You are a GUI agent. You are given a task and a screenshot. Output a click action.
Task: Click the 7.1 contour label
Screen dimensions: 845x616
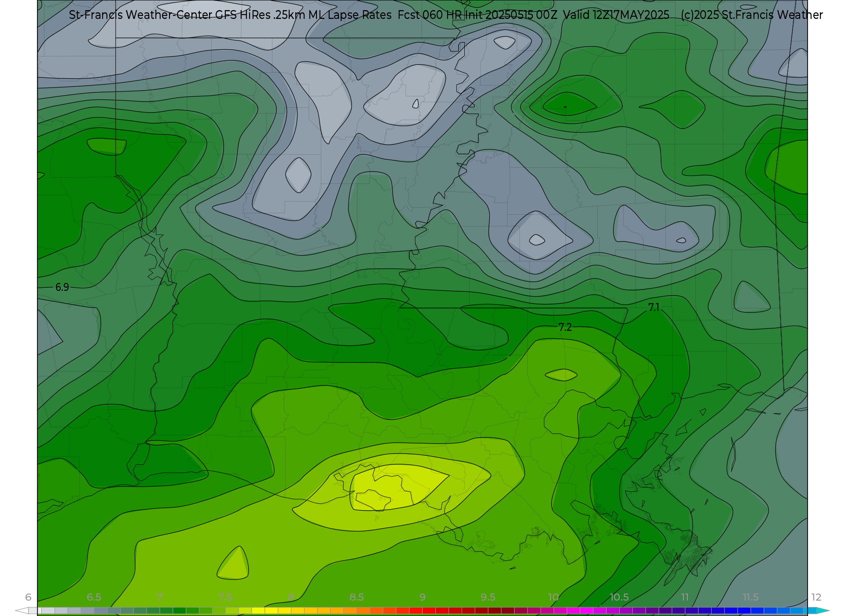pos(654,308)
